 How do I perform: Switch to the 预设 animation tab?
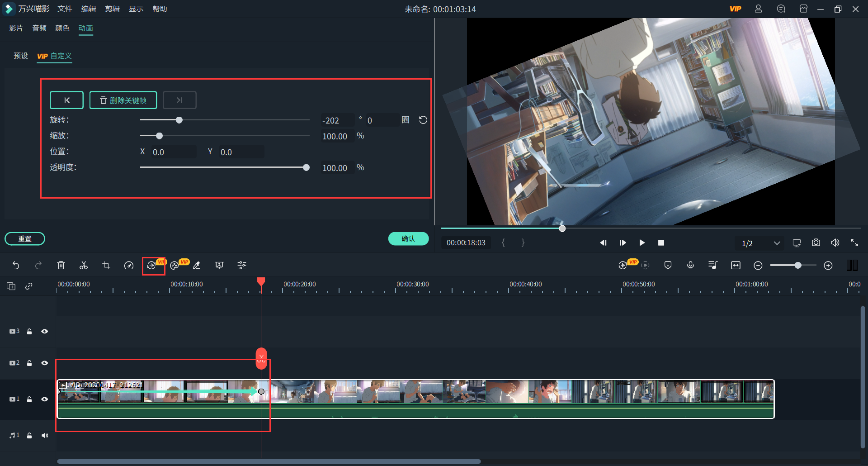tap(21, 56)
